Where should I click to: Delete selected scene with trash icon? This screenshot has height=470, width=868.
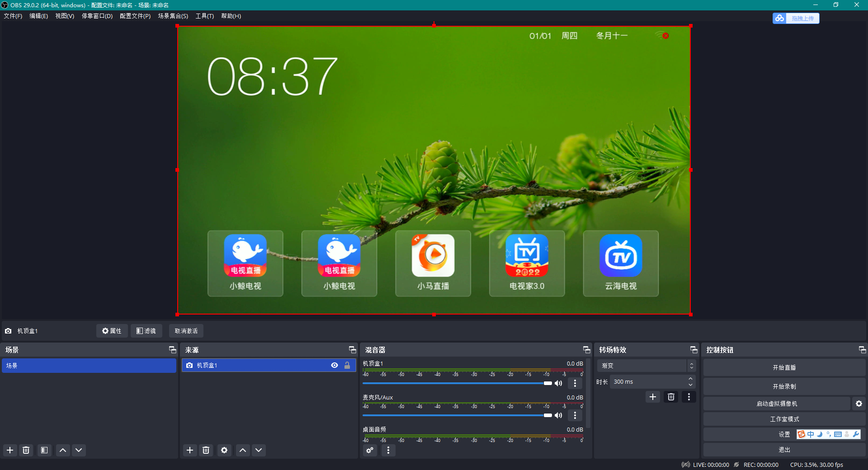pos(26,450)
